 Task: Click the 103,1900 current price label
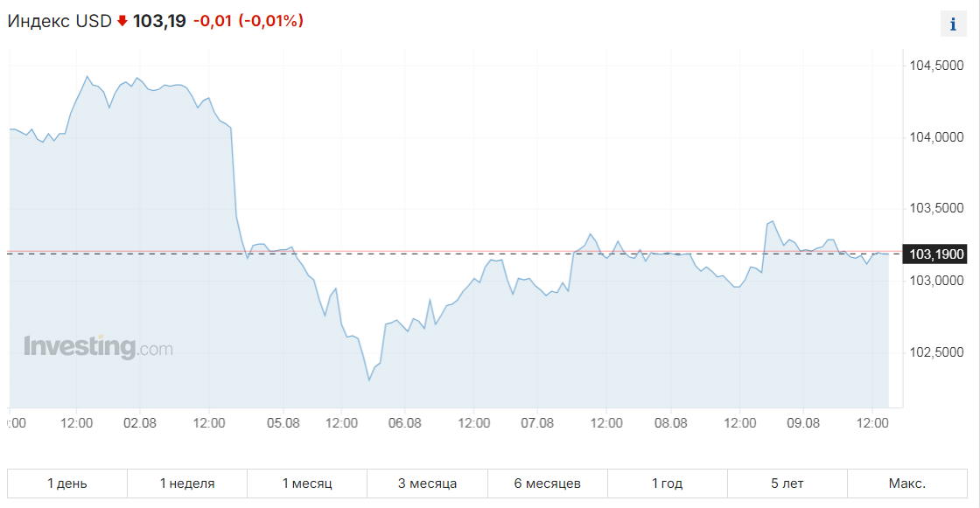click(x=935, y=254)
